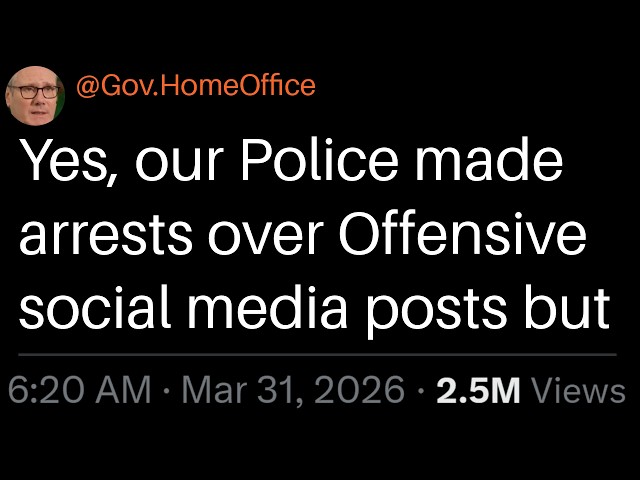Click the divider line below the post text

pyautogui.click(x=320, y=355)
